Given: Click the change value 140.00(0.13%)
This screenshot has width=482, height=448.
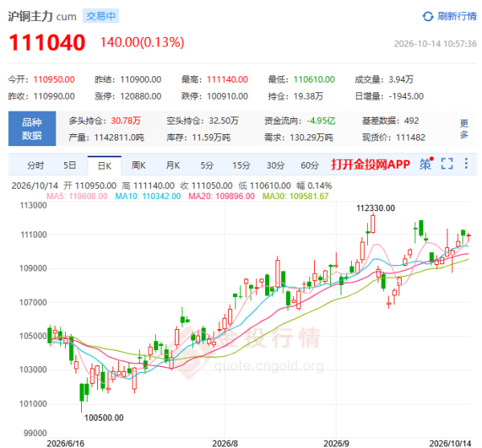Looking at the screenshot, I should (142, 43).
